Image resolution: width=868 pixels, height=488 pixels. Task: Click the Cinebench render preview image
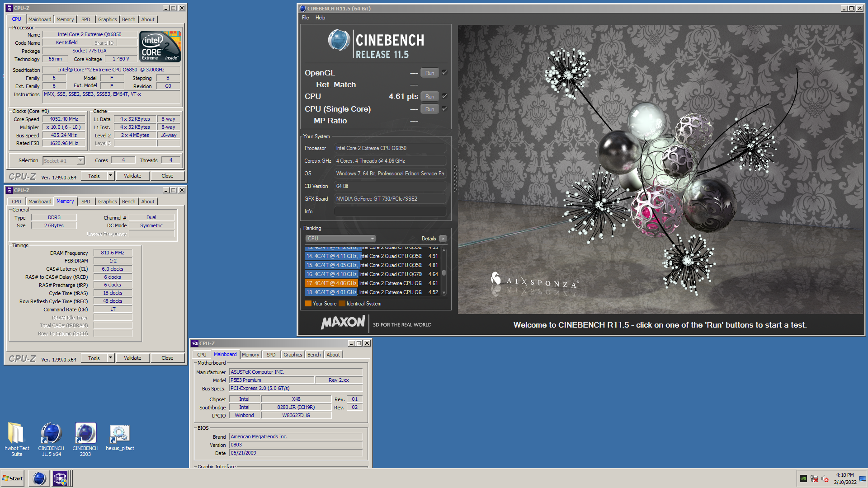pyautogui.click(x=660, y=169)
